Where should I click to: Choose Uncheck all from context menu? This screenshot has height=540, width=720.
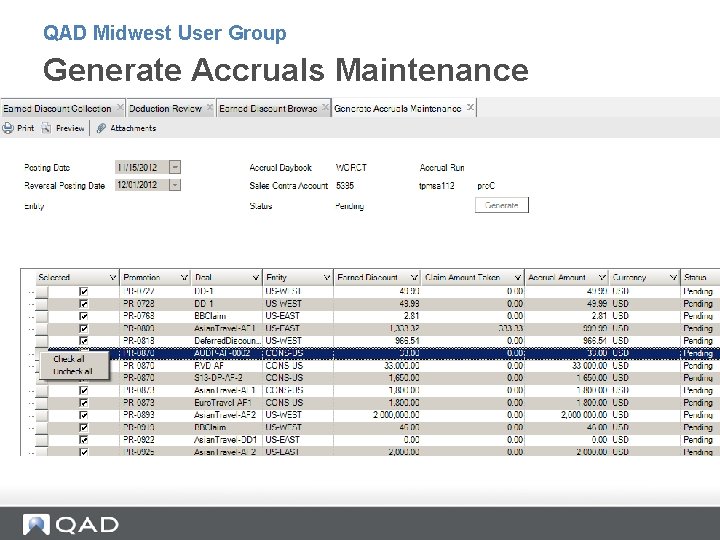point(73,371)
